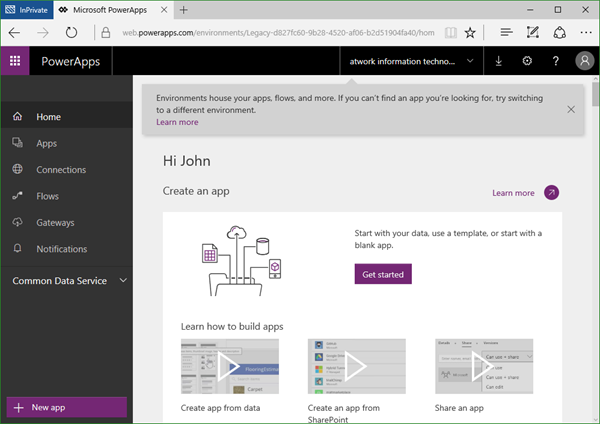Dismiss the environments notification banner
600x424 pixels.
pyautogui.click(x=571, y=108)
